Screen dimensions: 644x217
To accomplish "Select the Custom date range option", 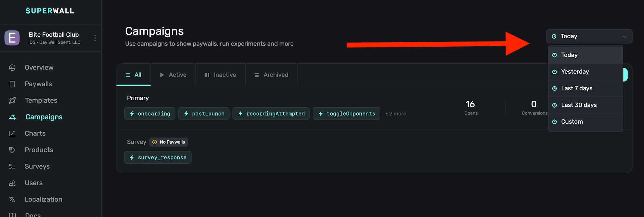I will point(572,122).
